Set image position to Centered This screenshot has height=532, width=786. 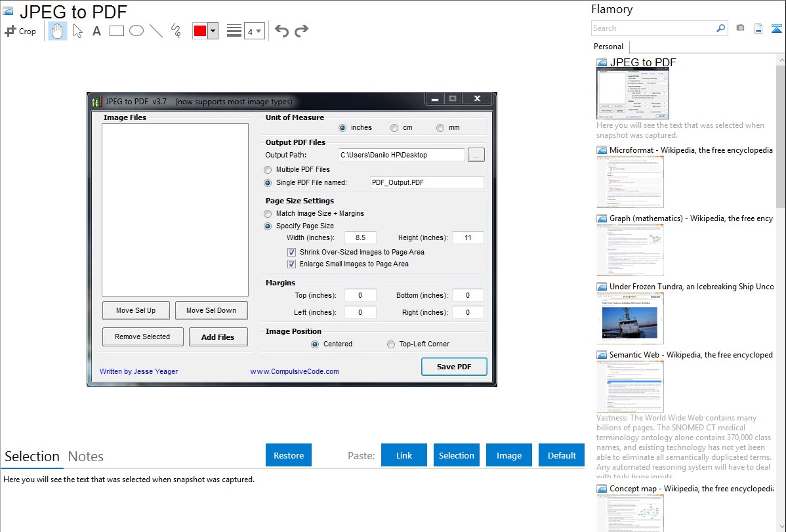click(x=315, y=344)
